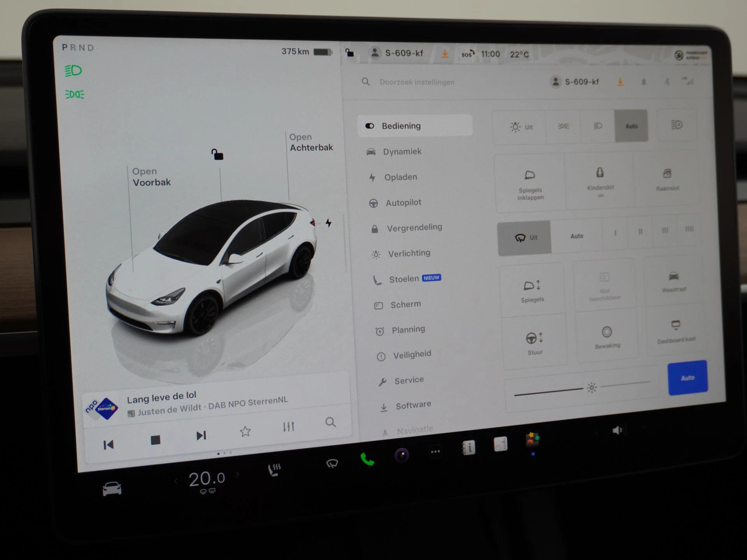The height and width of the screenshot is (560, 747).
Task: Tap the left arrow to lower the temperature
Action: (176, 481)
